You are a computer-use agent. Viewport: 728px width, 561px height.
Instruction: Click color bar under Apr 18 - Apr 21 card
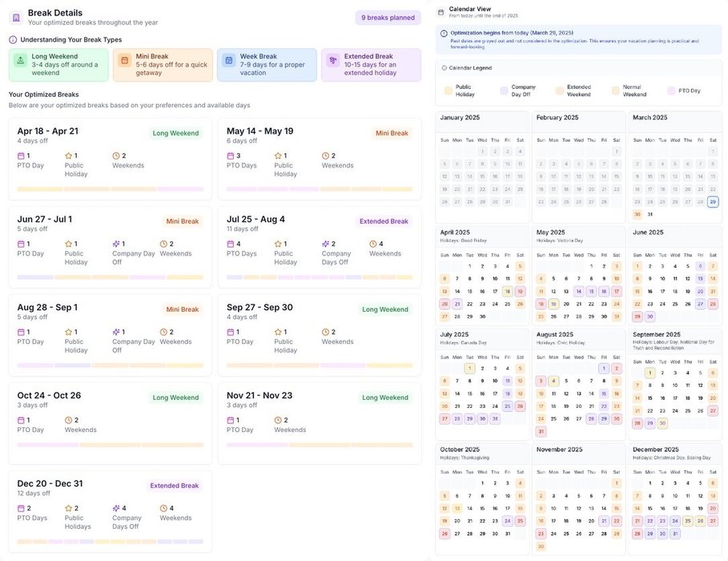pyautogui.click(x=110, y=189)
